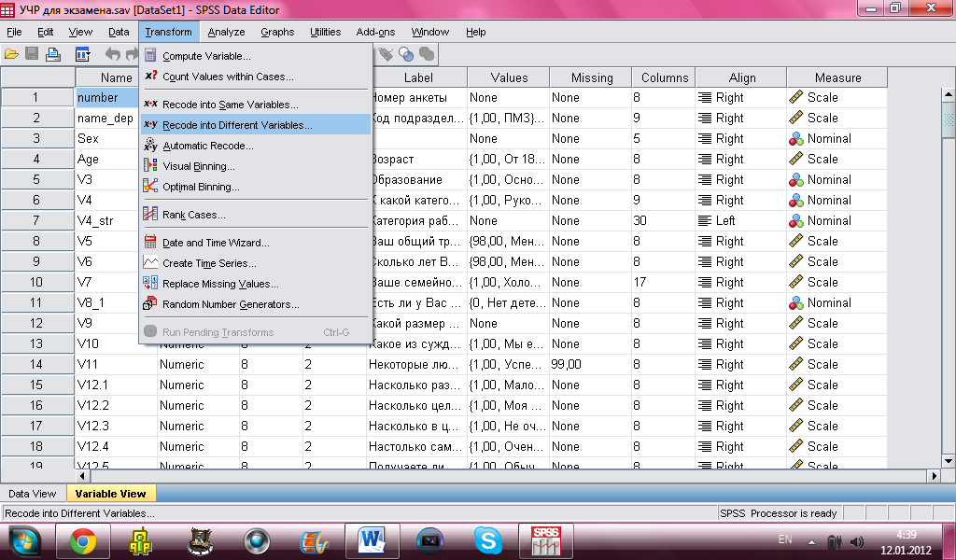Image resolution: width=956 pixels, height=560 pixels.
Task: Click the volume speaker tray icon
Action: tap(857, 541)
